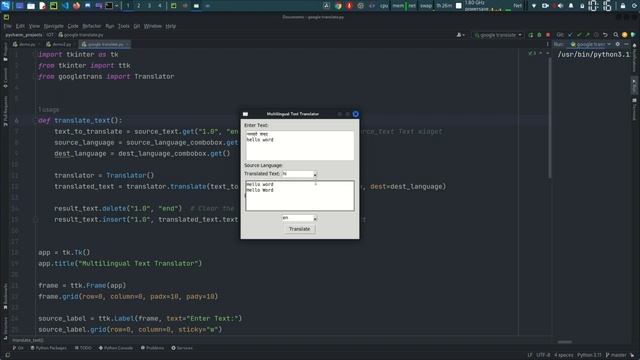Click the Git commit checkmark icon
This screenshot has height=360, width=640.
(579, 35)
